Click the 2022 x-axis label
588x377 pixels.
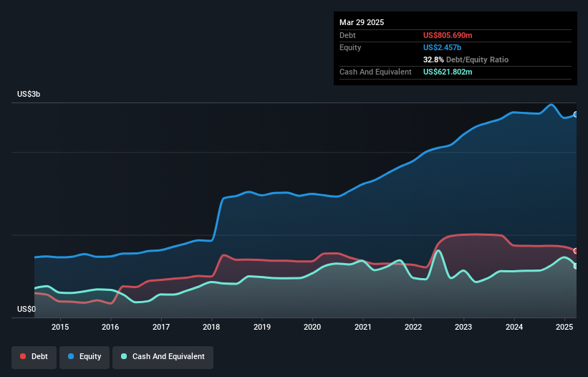pos(413,327)
